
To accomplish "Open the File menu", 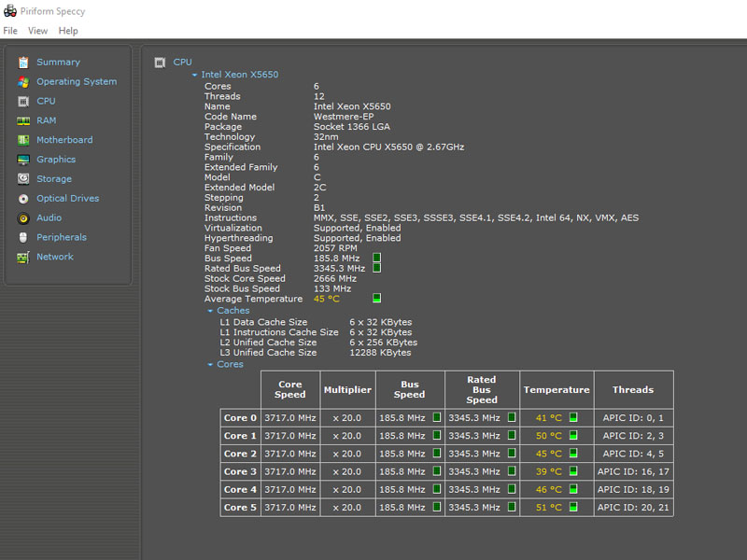I will point(10,31).
